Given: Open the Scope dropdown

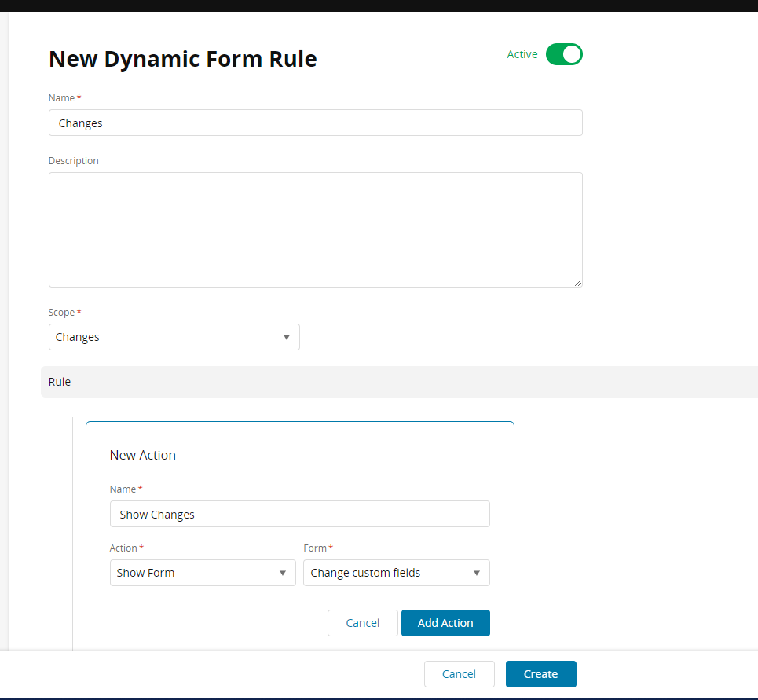Looking at the screenshot, I should click(174, 337).
